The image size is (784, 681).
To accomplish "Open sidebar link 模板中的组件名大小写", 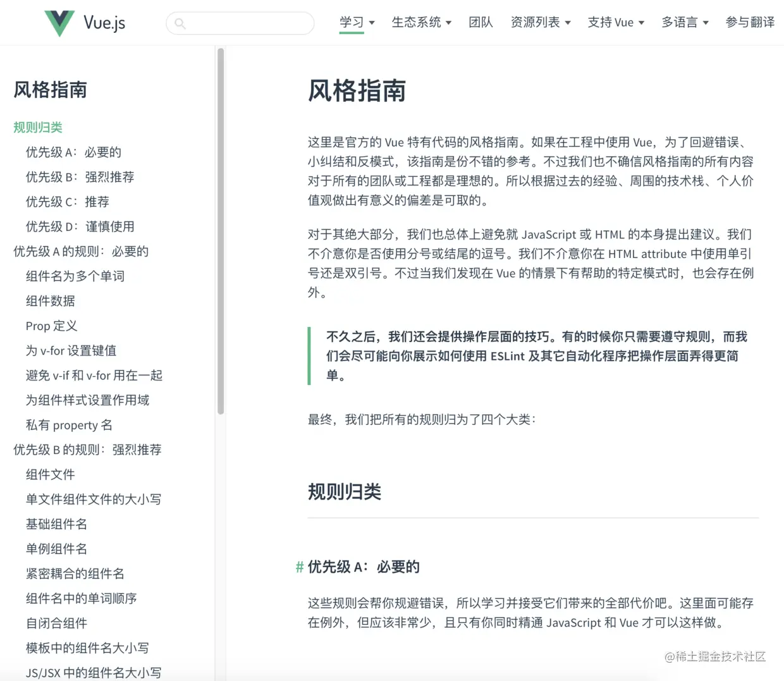I will 87,647.
